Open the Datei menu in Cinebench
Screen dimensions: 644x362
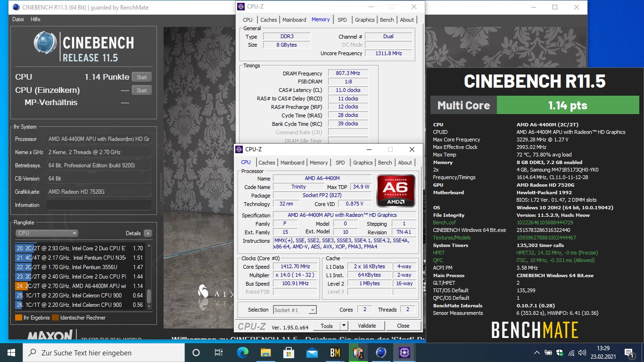click(x=18, y=19)
